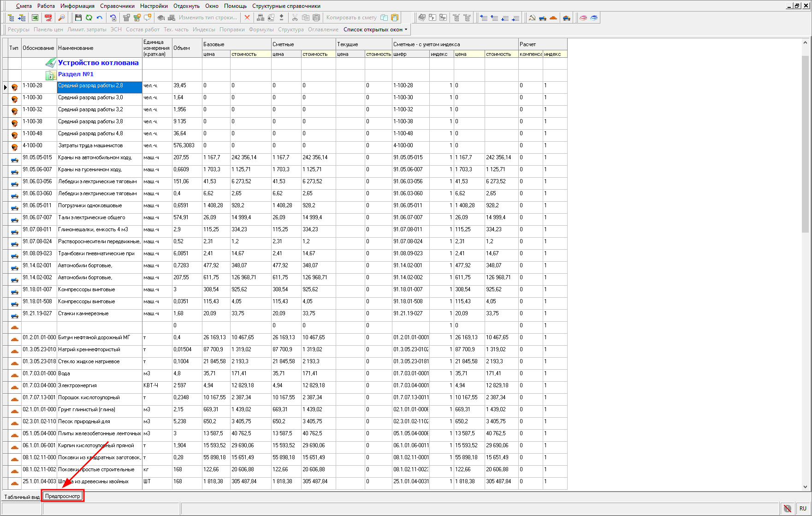Select the Раздел №1 section row
The height and width of the screenshot is (516, 812).
coord(76,74)
